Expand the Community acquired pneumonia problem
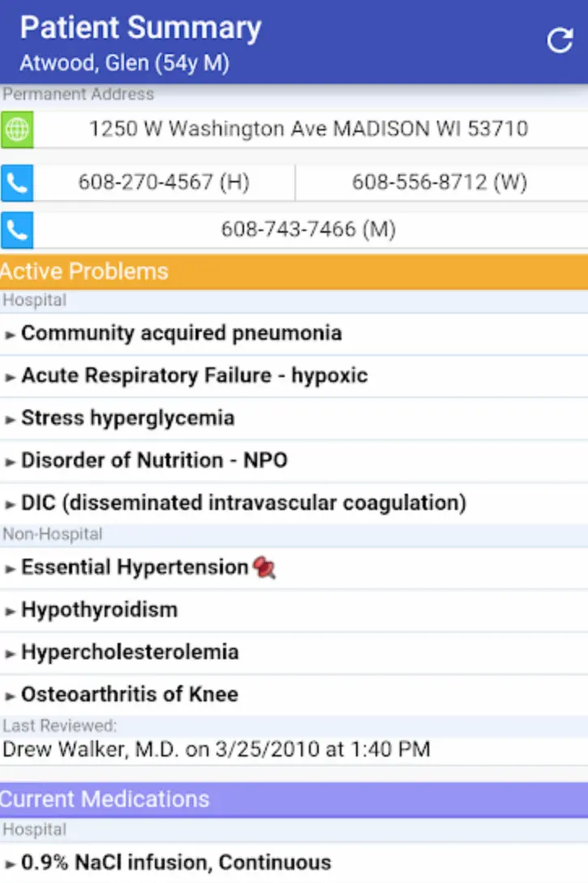The height and width of the screenshot is (883, 588). pos(182,332)
